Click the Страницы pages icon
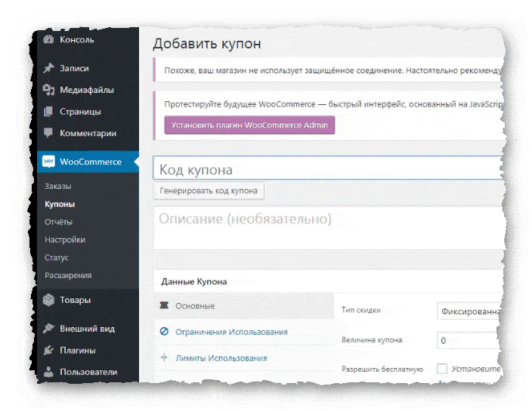The width and height of the screenshot is (532, 411). [x=48, y=112]
